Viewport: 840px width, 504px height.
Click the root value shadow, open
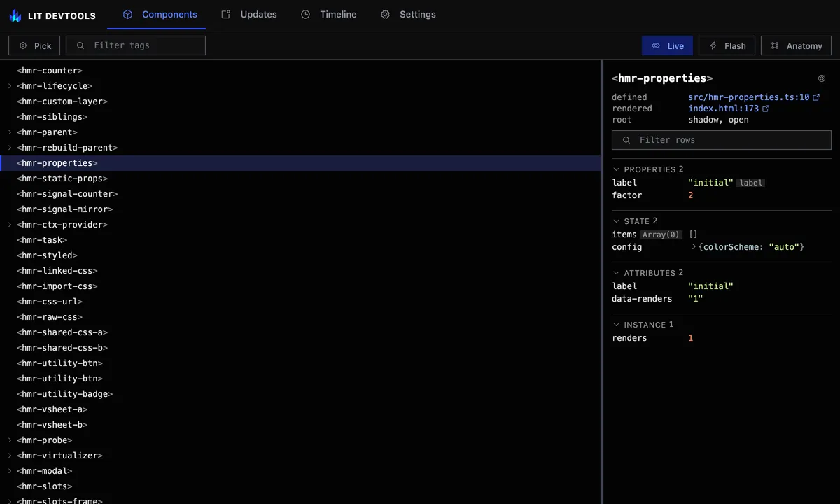tap(718, 120)
